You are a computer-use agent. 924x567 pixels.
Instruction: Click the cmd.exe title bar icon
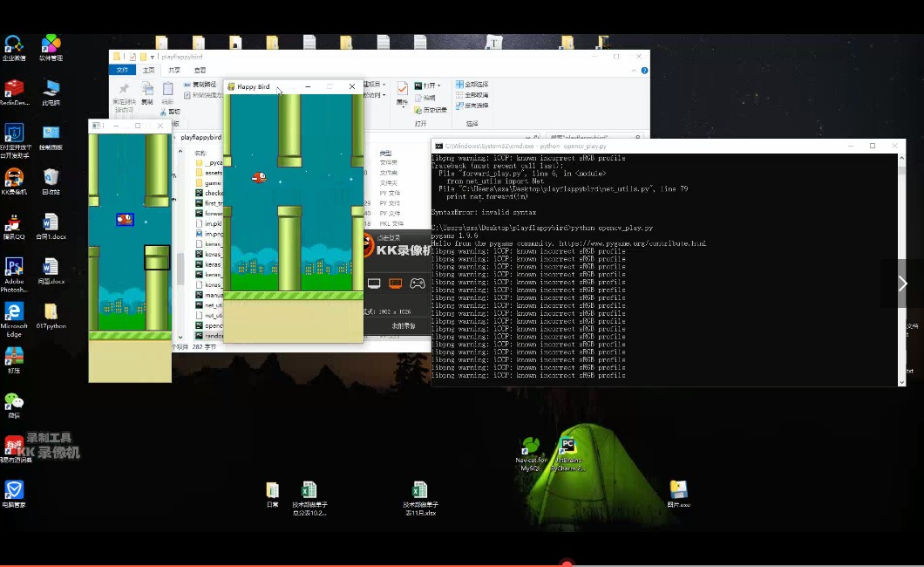click(438, 147)
